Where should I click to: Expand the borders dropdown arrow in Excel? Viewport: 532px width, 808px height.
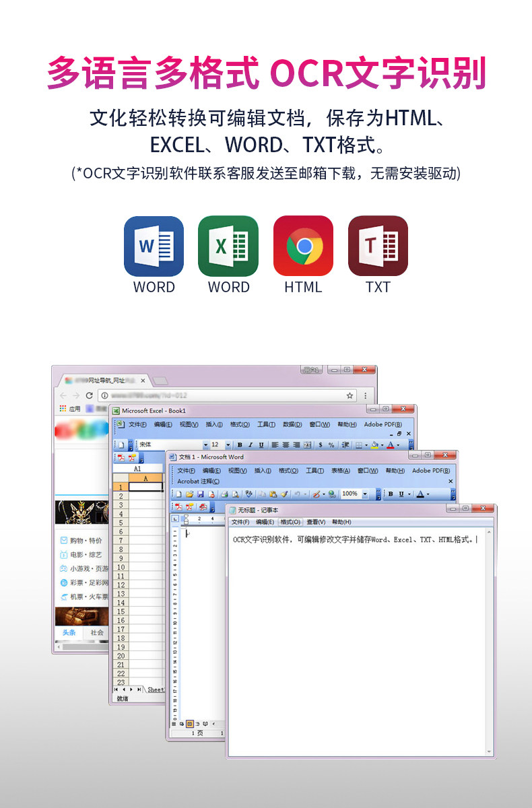[x=365, y=445]
